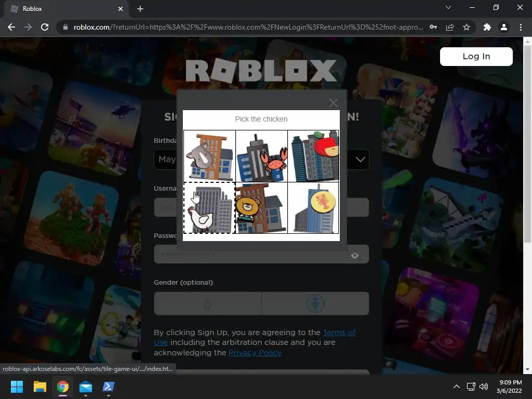
Task: Click the URL address bar
Action: (x=248, y=27)
